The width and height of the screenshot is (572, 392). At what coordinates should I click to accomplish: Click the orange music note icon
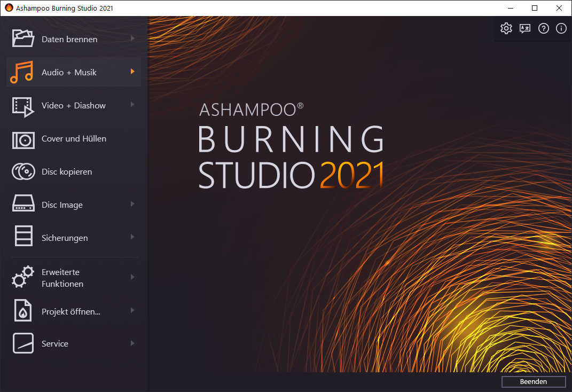pyautogui.click(x=22, y=72)
